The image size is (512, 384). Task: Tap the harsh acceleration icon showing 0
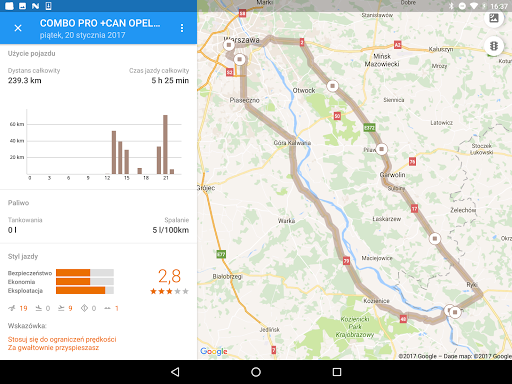[39, 308]
